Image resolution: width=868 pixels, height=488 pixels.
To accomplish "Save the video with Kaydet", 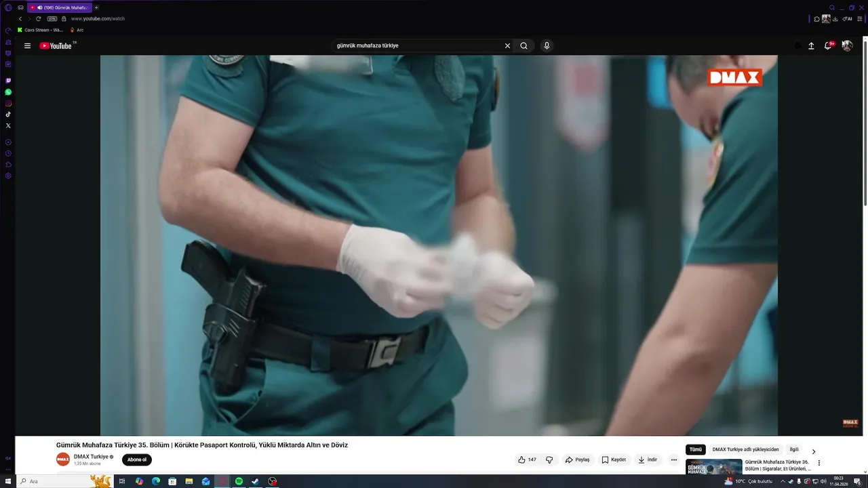I will pyautogui.click(x=614, y=460).
